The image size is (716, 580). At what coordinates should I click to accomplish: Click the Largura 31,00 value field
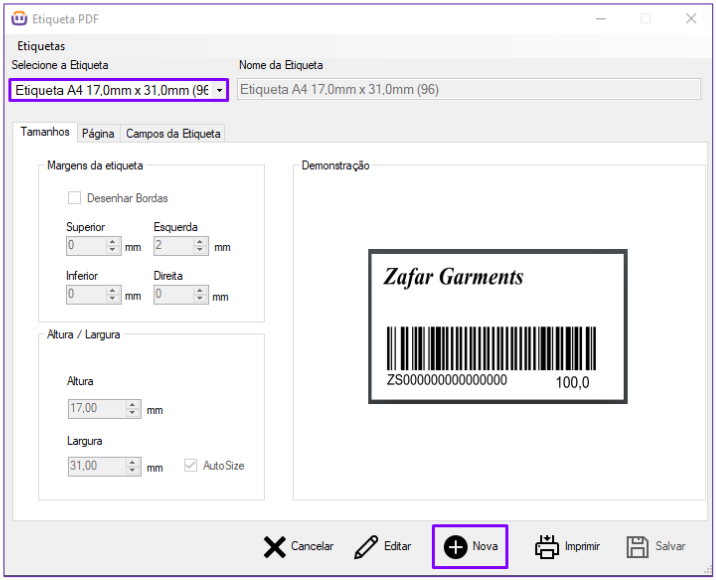coord(97,466)
